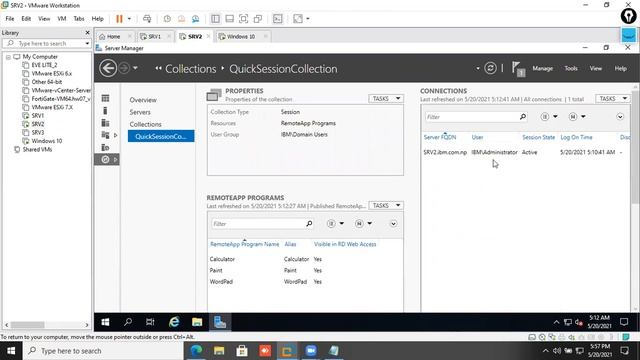This screenshot has height=360, width=640.
Task: Toggle VMware library sidebar view icon
Action: 215,19
